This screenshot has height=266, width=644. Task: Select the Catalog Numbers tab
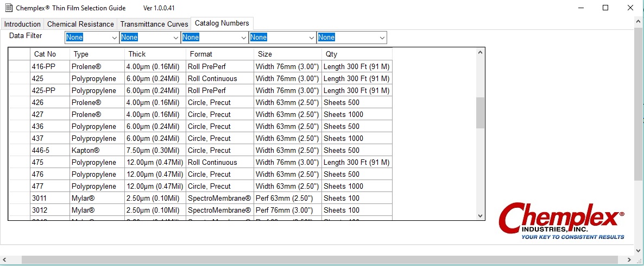point(222,23)
